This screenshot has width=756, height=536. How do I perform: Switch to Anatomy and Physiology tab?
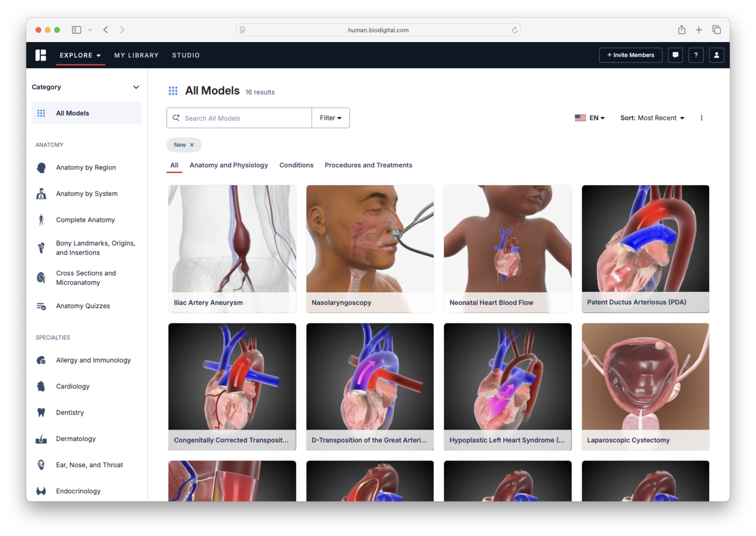coord(229,165)
